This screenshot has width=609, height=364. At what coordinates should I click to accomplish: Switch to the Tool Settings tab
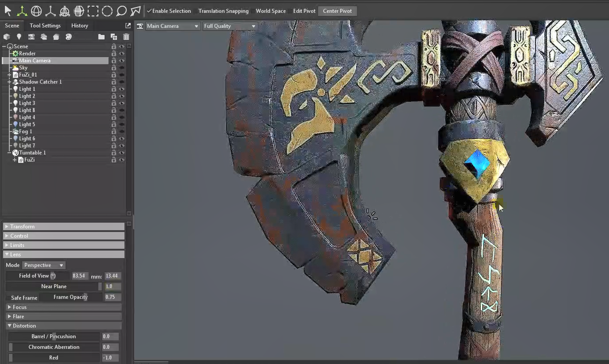tap(45, 26)
